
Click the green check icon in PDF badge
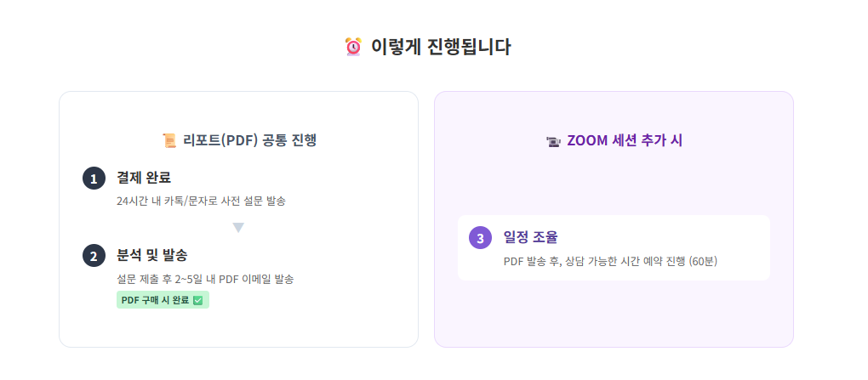click(198, 300)
